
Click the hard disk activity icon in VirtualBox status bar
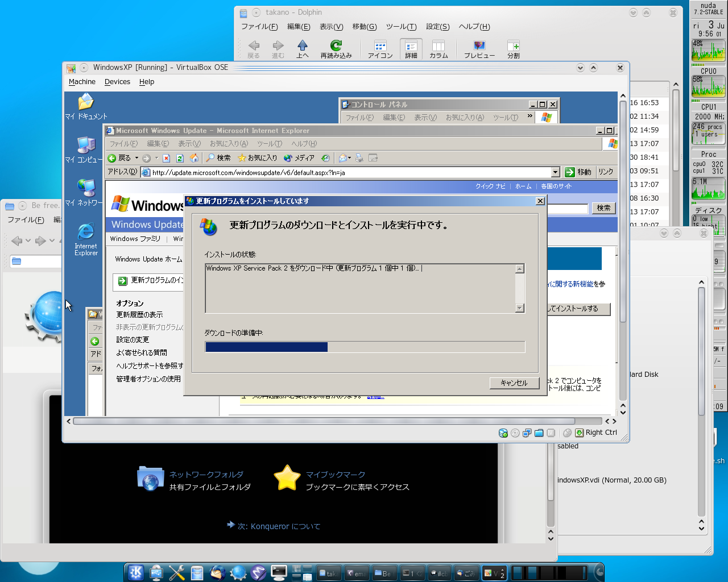[x=503, y=433]
